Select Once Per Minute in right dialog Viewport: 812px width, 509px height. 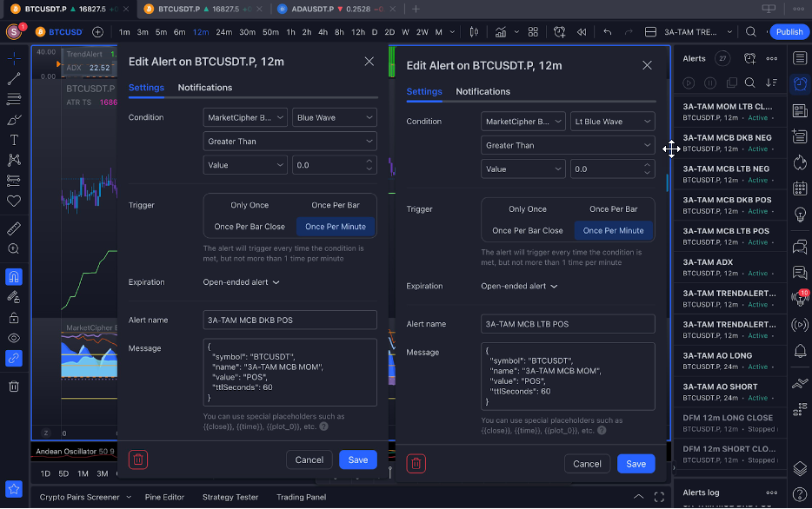[613, 231]
